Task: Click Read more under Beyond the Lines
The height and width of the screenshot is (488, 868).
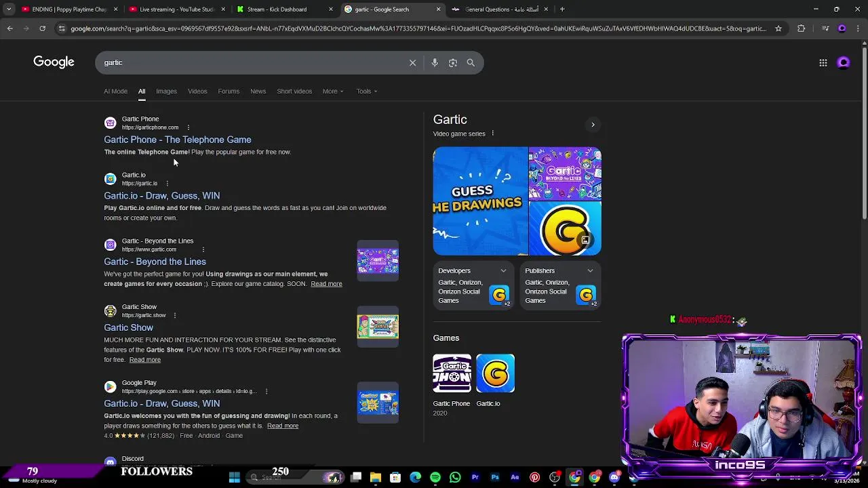Action: click(326, 284)
